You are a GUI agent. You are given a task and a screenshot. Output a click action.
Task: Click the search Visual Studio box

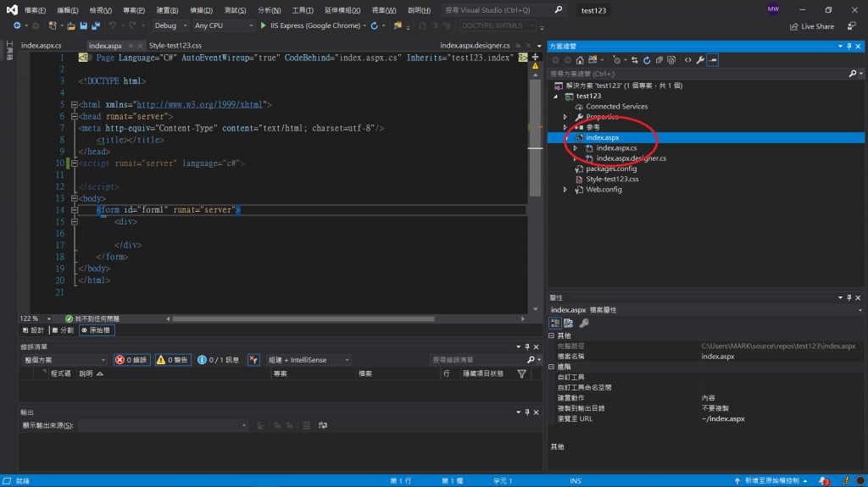point(503,10)
